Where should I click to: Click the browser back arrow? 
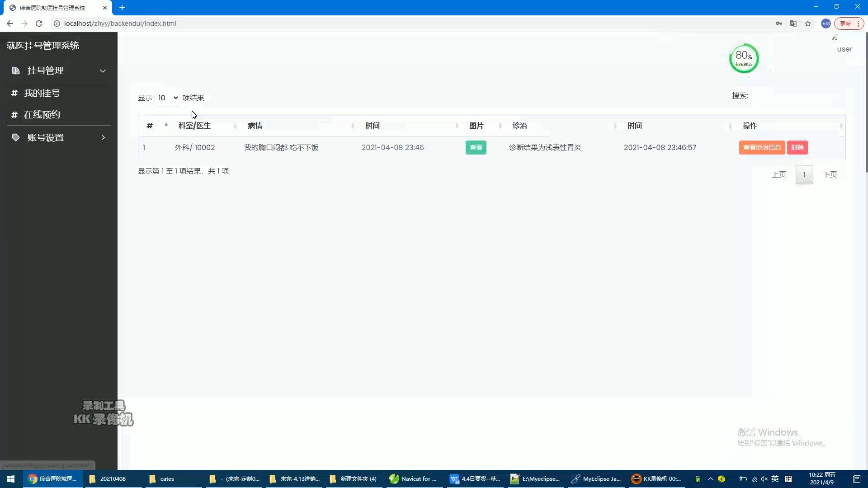(10, 23)
